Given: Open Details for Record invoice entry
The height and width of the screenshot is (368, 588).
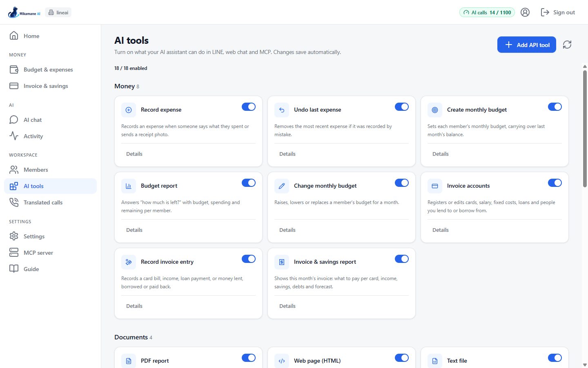Looking at the screenshot, I should click(134, 306).
